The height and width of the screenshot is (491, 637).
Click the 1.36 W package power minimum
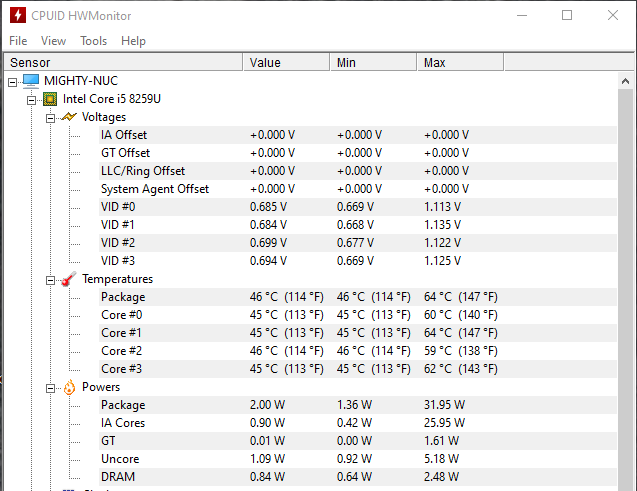coord(354,405)
